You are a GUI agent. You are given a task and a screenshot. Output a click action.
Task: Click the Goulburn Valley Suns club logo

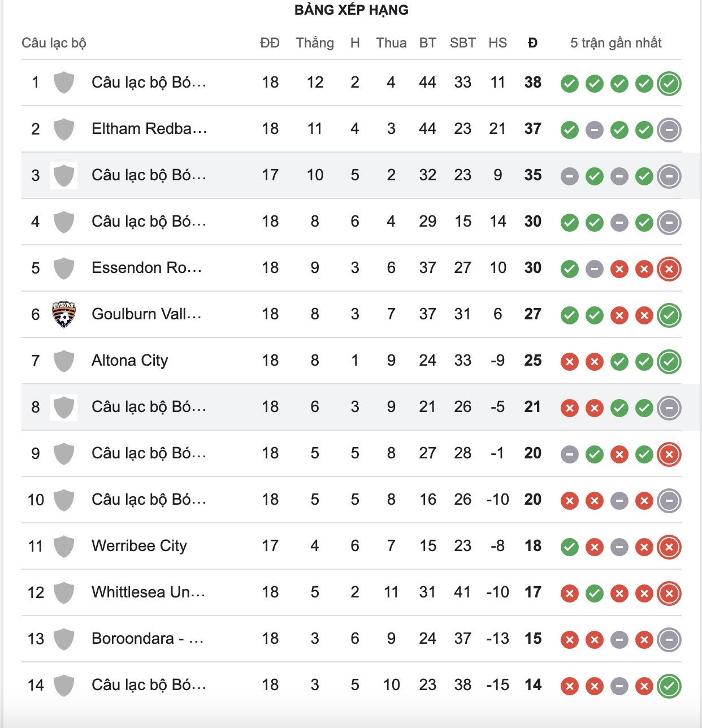(x=64, y=315)
